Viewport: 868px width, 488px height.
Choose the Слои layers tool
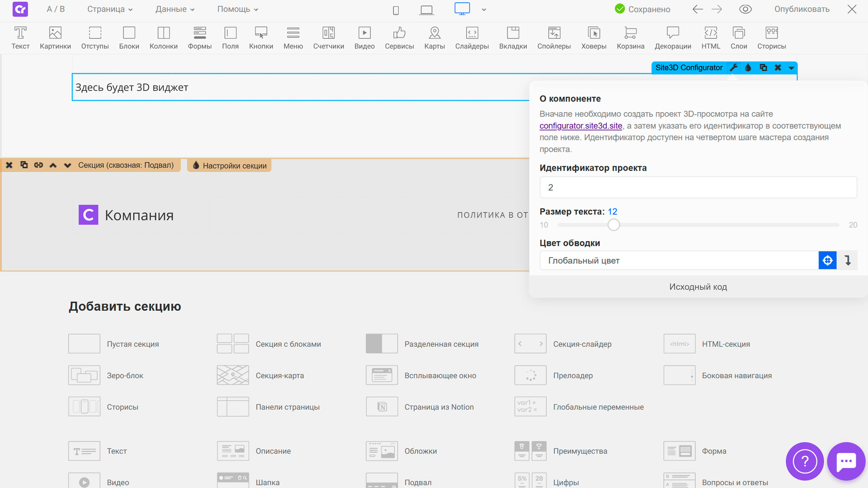point(739,38)
